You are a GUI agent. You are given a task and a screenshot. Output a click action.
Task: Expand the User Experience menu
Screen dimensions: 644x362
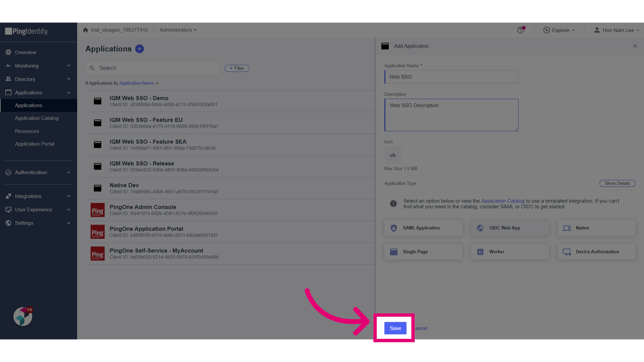[69, 209]
